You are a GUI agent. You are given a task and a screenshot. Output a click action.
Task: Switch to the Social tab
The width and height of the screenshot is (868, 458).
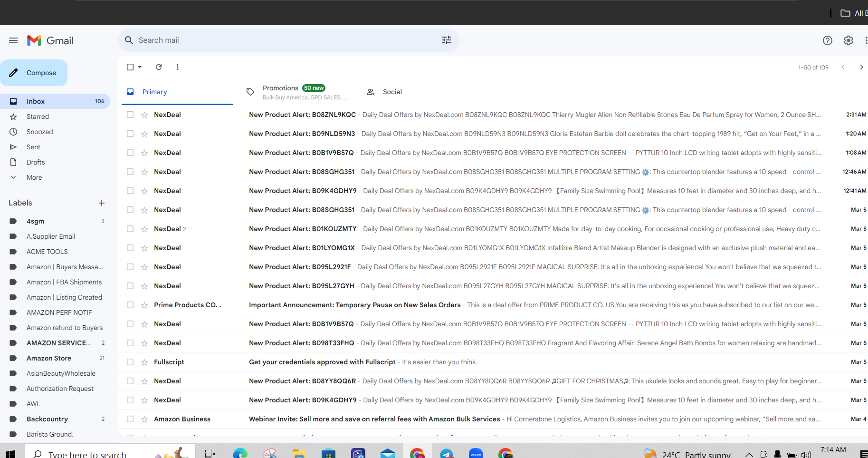click(392, 92)
